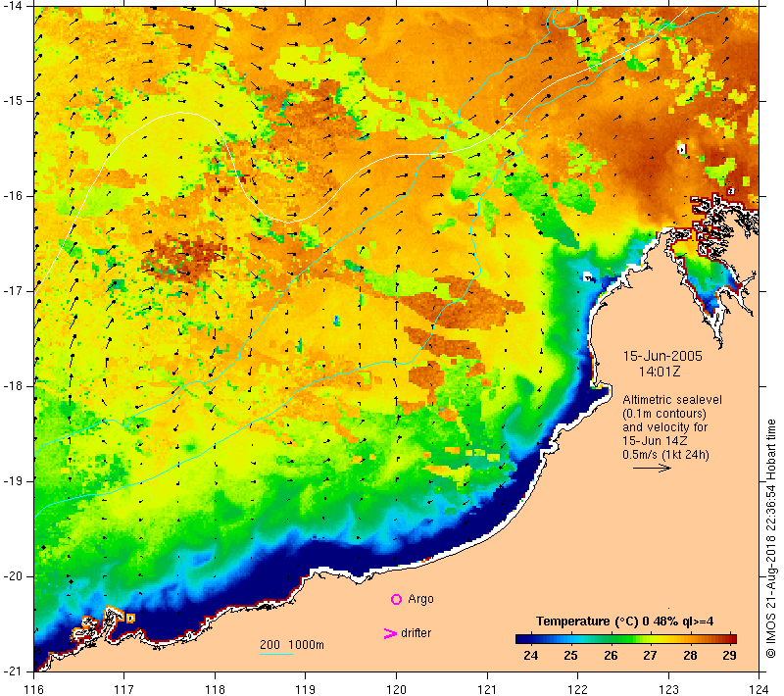The image size is (784, 696).
Task: Click the "0.5m/s (1kt 24h)" scale text
Action: 665,455
